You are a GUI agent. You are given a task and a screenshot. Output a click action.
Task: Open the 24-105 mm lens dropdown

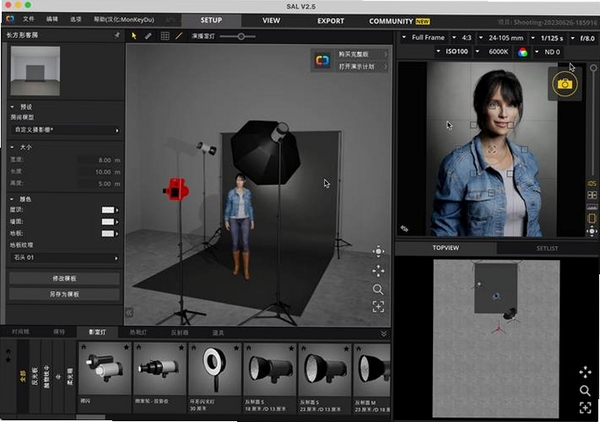coord(501,38)
